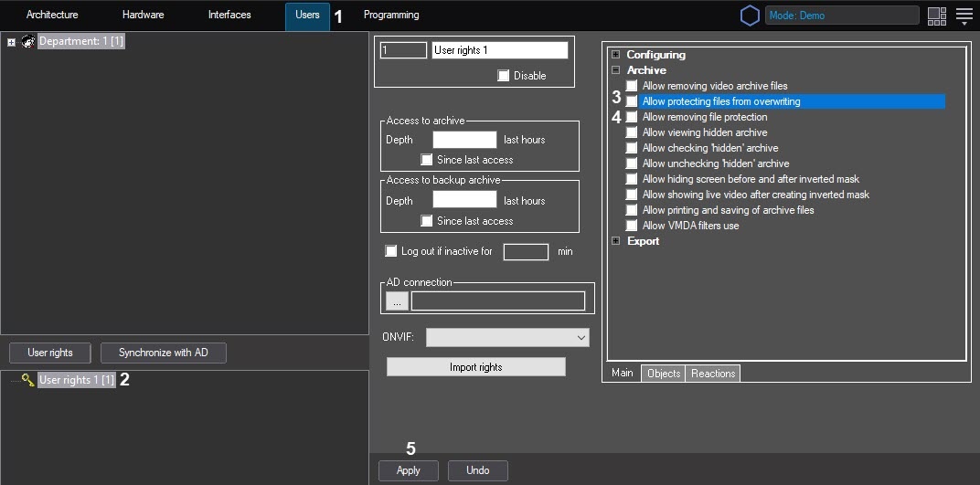Open the hamburger menu icon
The image size is (980, 485).
tap(964, 16)
